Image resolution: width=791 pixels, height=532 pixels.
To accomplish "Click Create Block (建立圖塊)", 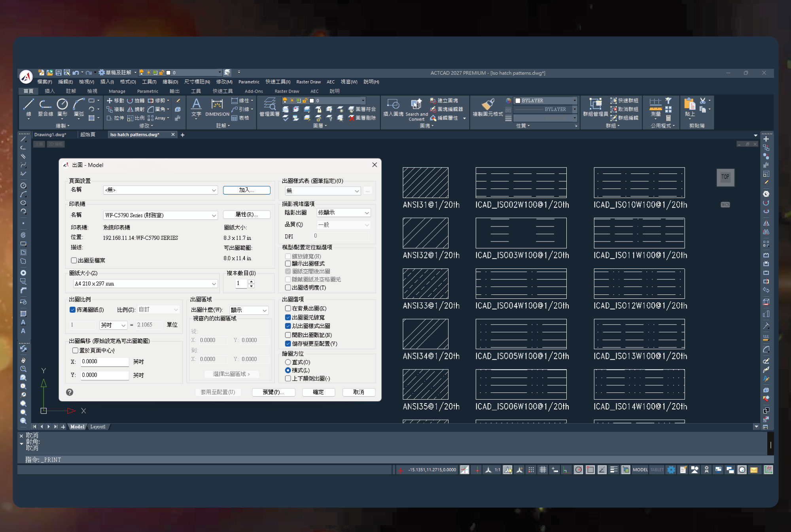I will pyautogui.click(x=444, y=101).
